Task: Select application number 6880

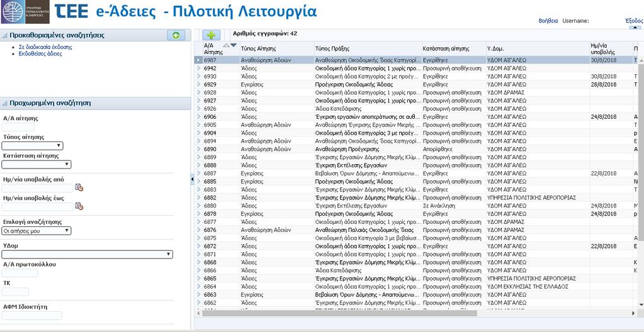Action: tap(210, 206)
